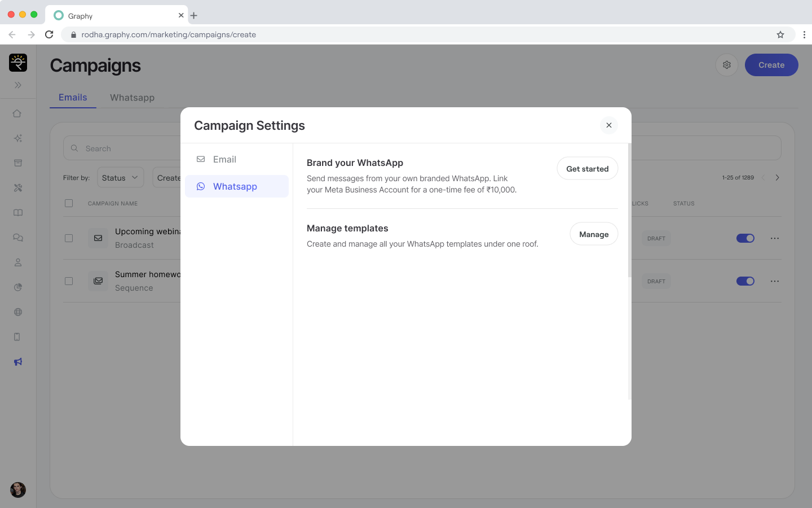812x508 pixels.
Task: Open the reports pie chart icon
Action: (18, 287)
